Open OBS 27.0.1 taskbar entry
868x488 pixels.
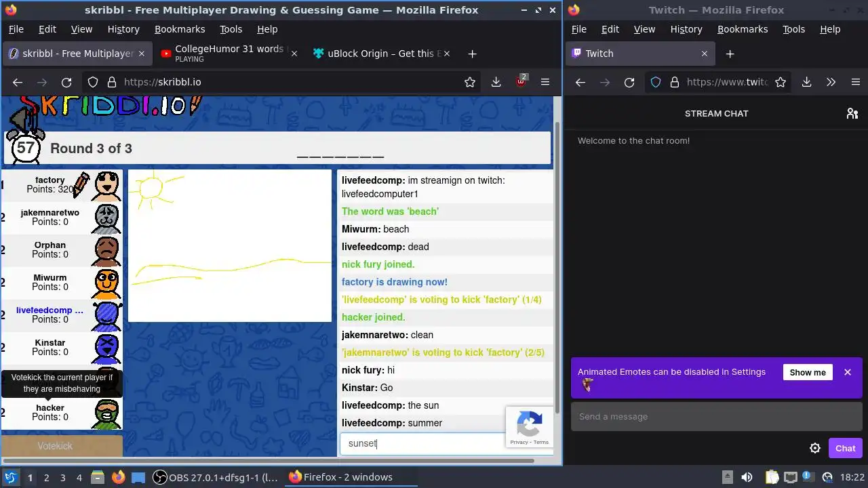(x=216, y=477)
